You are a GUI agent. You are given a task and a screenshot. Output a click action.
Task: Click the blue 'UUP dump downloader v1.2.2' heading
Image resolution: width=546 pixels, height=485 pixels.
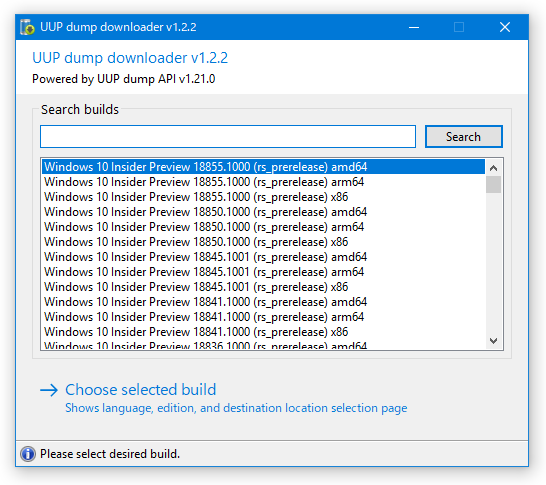point(130,58)
